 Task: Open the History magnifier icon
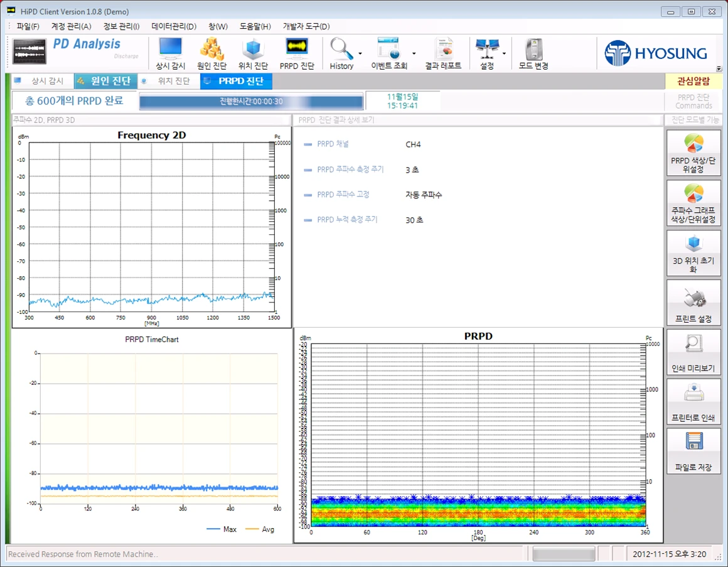(341, 53)
